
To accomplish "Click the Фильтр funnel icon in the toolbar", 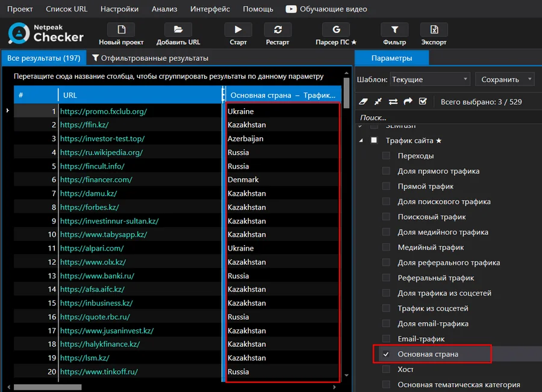I will (394, 30).
